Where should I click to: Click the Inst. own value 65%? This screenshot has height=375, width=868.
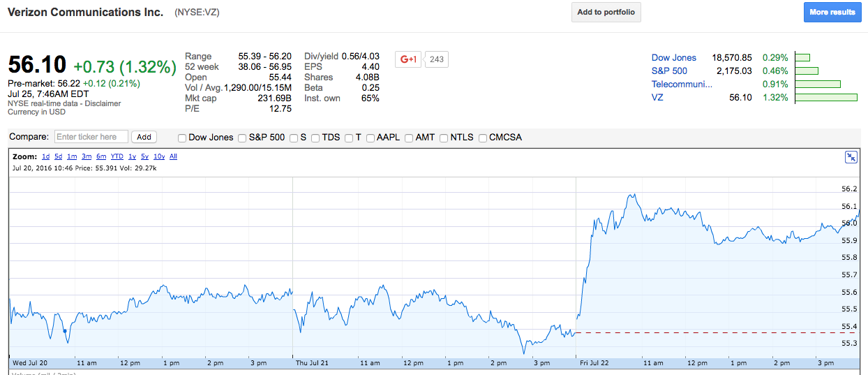coord(371,98)
